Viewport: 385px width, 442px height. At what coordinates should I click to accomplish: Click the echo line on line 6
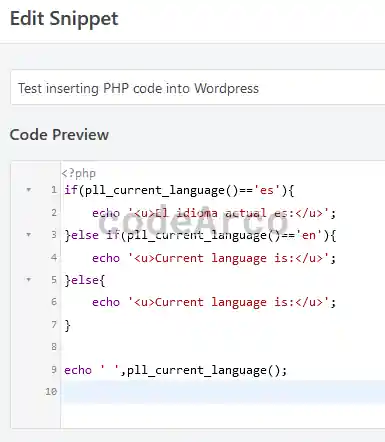click(x=214, y=302)
